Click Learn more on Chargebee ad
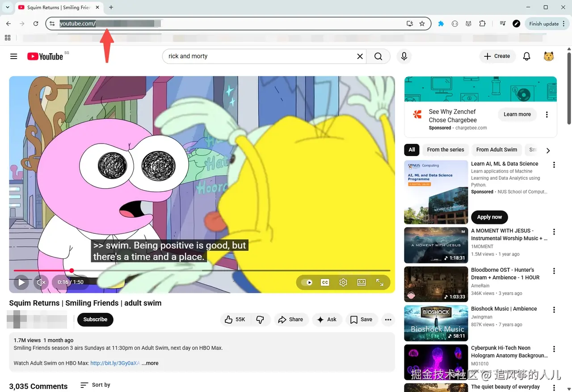The width and height of the screenshot is (572, 392). click(x=517, y=114)
